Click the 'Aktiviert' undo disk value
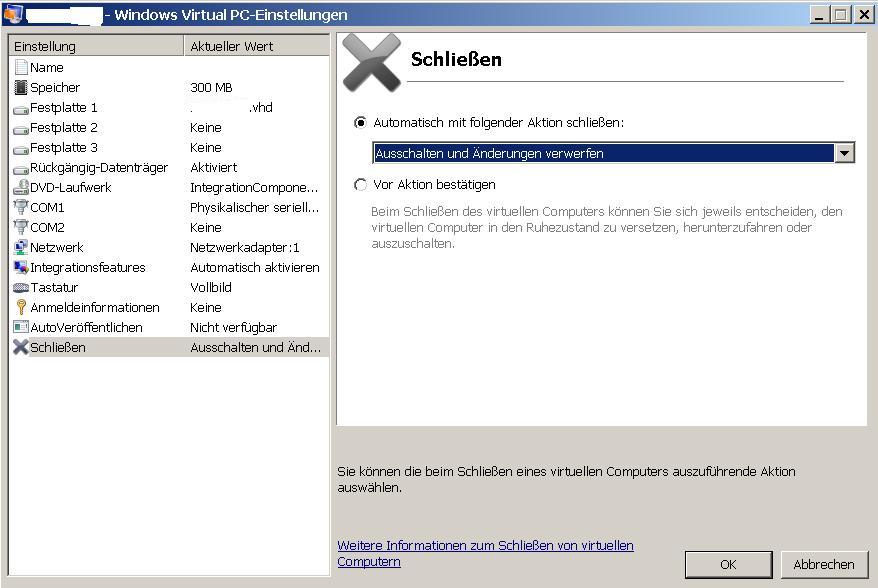 [213, 167]
